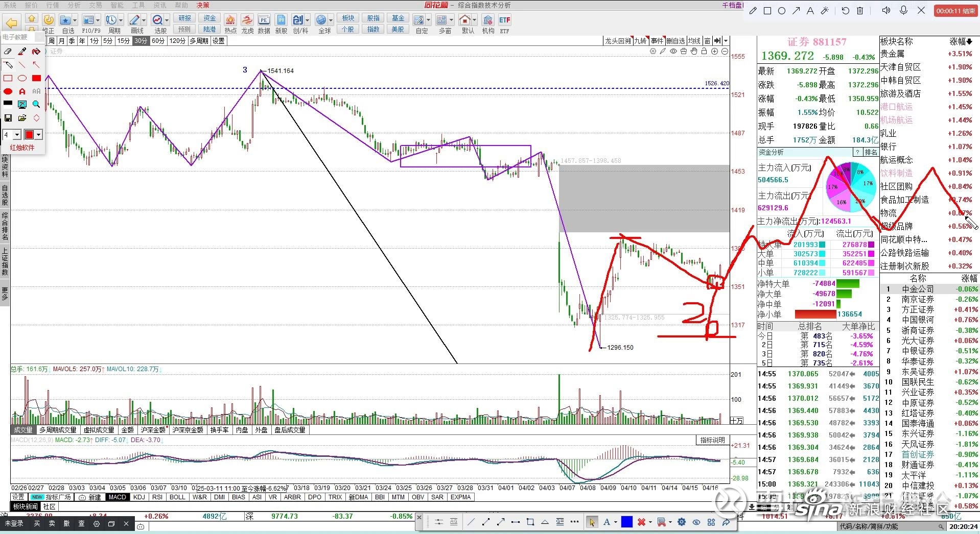This screenshot has height=534, width=980.
Task: Open a saved drawing via folder icon
Action: (22, 118)
